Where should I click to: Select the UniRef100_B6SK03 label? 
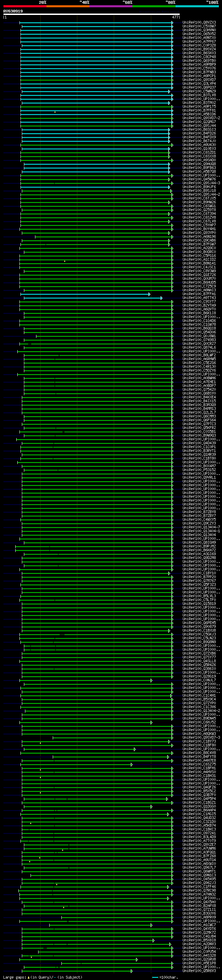pyautogui.click(x=199, y=53)
